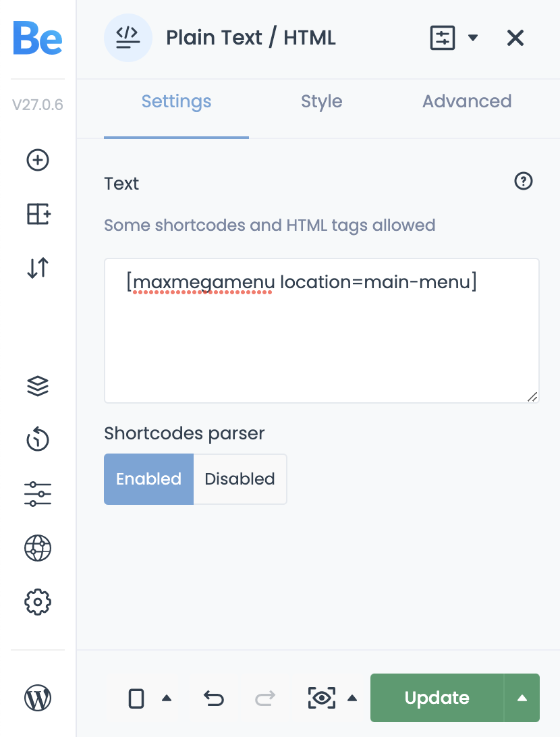560x737 pixels.
Task: Open the add section layout icon
Action: coord(38,214)
